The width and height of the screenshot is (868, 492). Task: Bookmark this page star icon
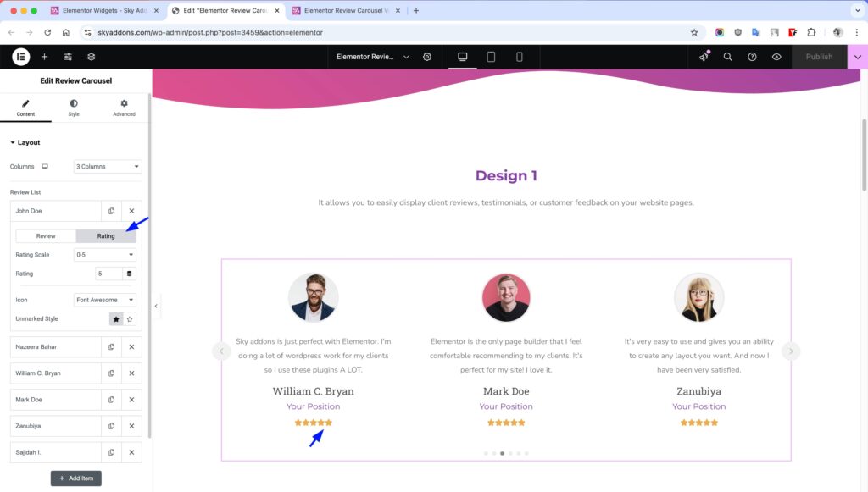[x=694, y=33]
